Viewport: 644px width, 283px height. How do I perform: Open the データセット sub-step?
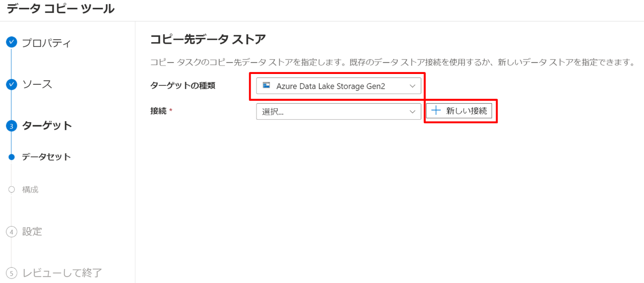(46, 157)
